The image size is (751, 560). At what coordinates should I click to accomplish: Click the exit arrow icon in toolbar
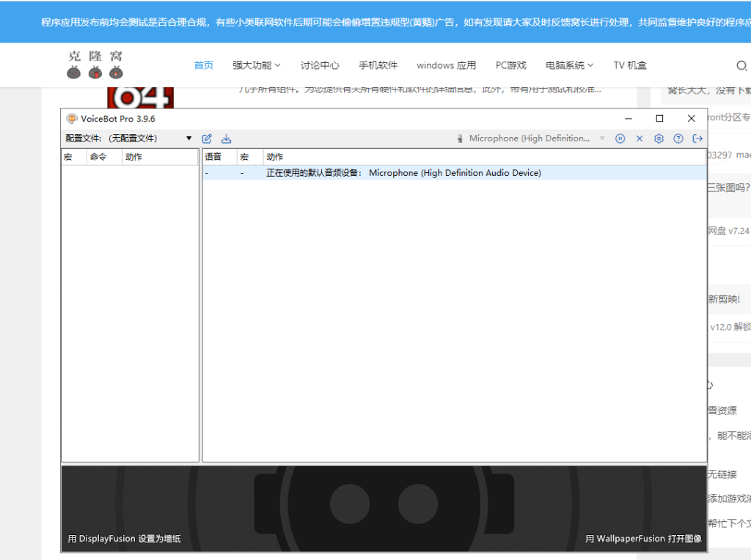pos(698,139)
